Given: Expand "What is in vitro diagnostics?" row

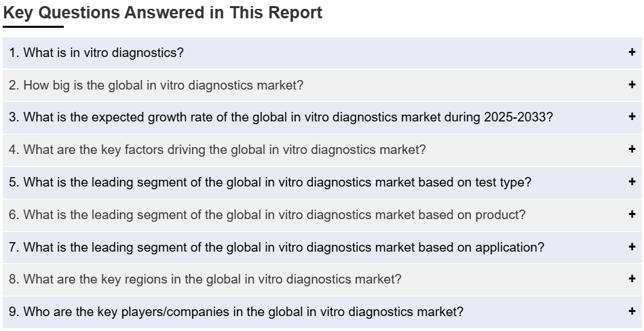Looking at the screenshot, I should pyautogui.click(x=322, y=52).
